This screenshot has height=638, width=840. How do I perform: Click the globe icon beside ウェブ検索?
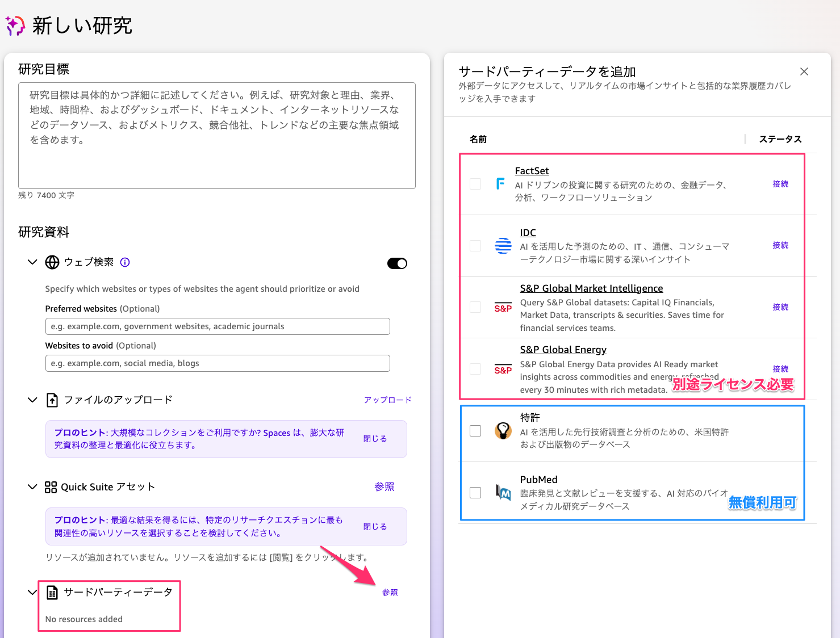tap(52, 262)
